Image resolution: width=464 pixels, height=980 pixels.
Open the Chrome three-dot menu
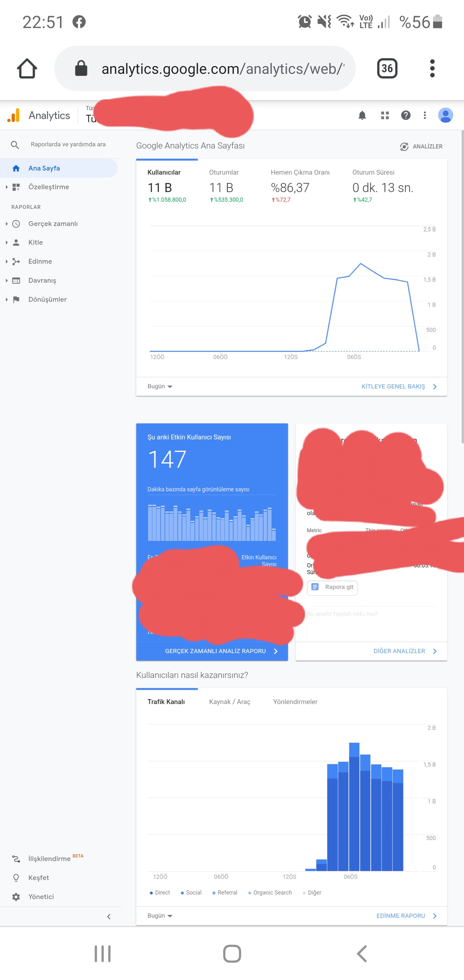point(432,68)
